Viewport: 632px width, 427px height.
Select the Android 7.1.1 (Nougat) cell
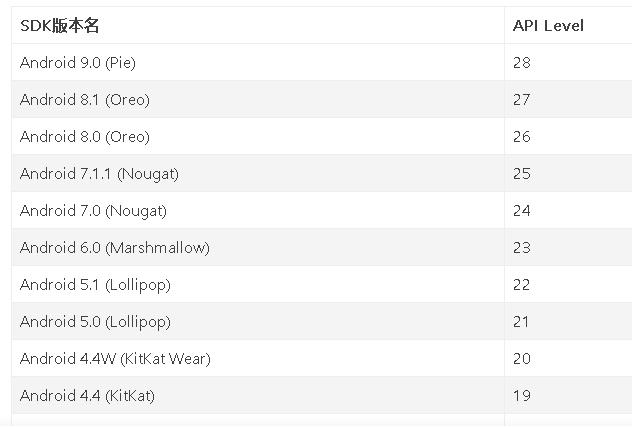pos(99,174)
